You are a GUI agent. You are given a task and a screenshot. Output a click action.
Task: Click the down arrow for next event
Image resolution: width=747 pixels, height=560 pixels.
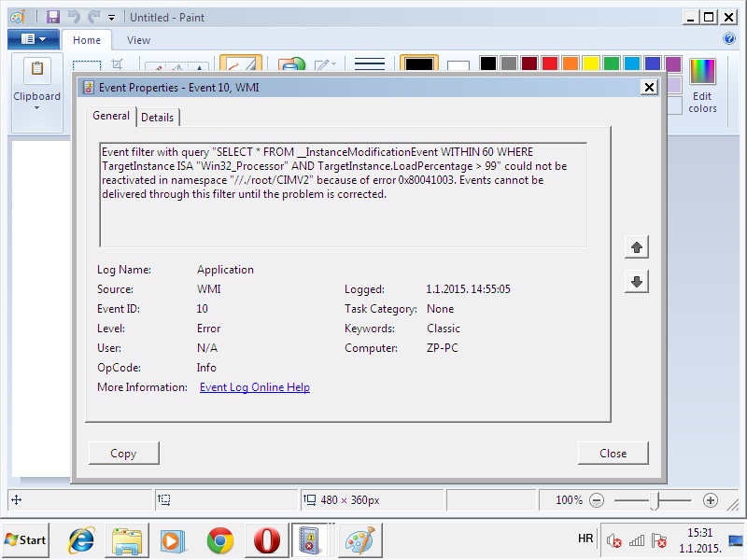(636, 282)
